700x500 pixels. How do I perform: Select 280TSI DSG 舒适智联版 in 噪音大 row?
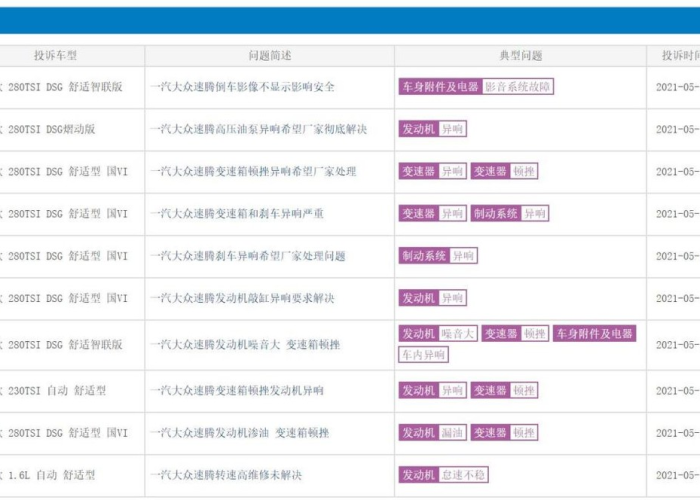point(65,345)
